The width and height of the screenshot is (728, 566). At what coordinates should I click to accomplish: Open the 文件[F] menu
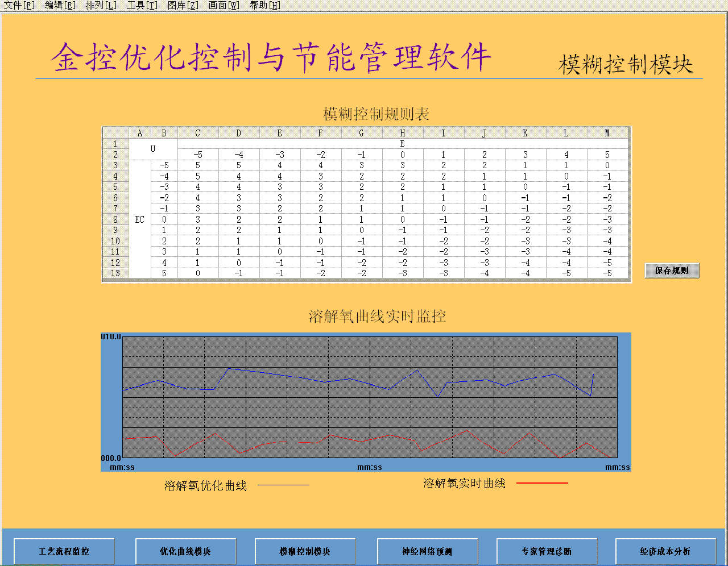19,6
